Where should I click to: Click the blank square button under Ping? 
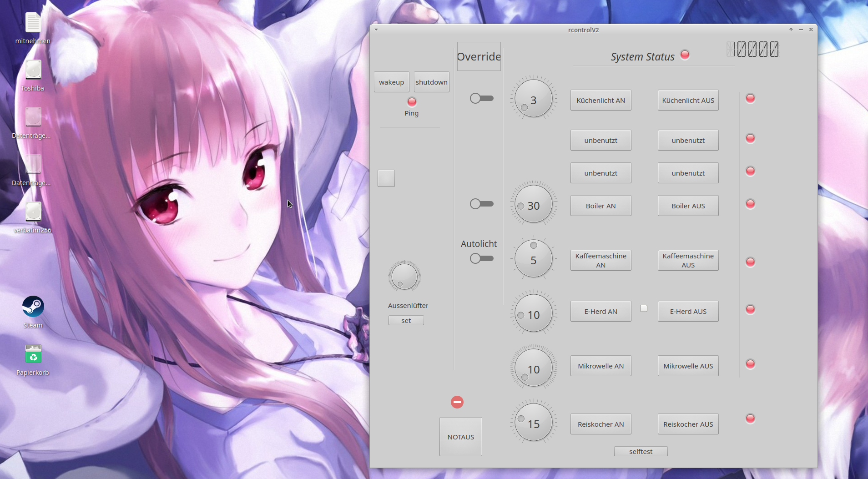coord(386,178)
